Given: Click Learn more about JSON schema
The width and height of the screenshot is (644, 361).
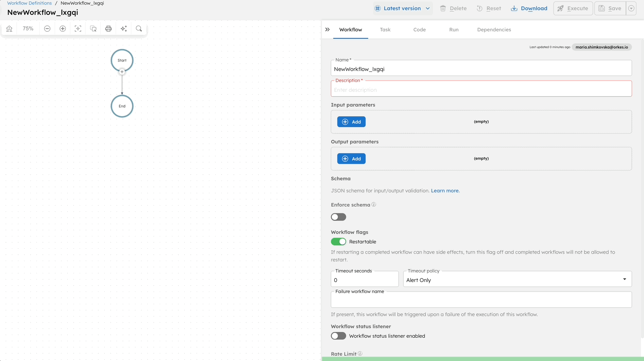Looking at the screenshot, I should click(x=445, y=190).
